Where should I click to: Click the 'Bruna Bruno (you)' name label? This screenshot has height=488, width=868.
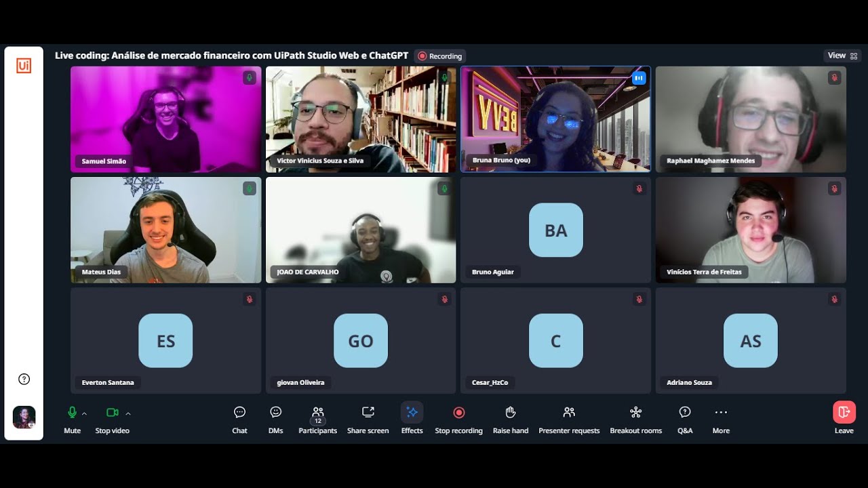pos(501,161)
